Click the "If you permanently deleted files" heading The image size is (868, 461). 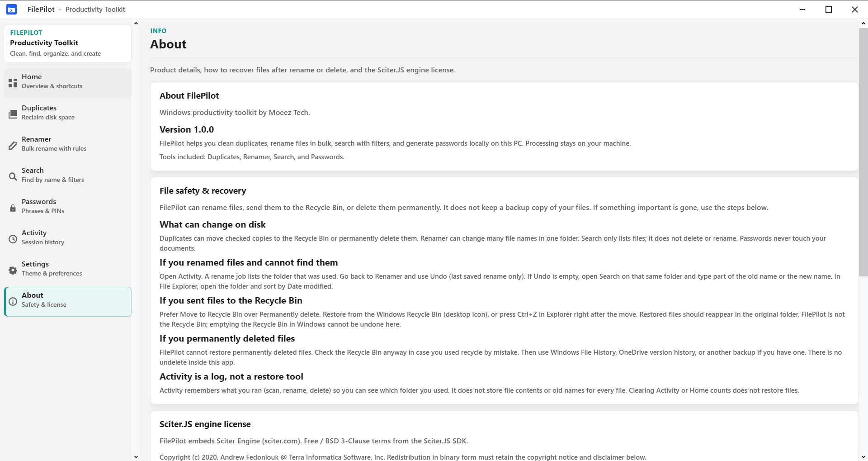tap(227, 339)
